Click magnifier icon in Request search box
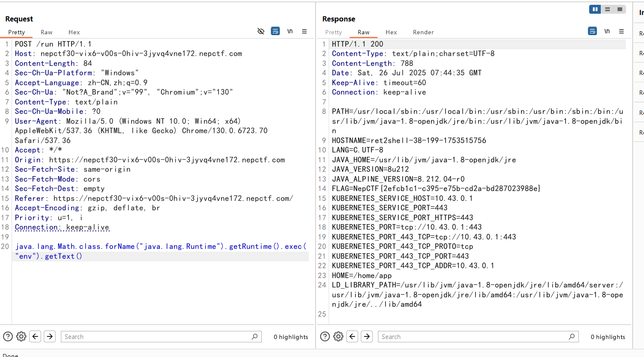Viewport: 644px width, 357px height. (x=255, y=336)
